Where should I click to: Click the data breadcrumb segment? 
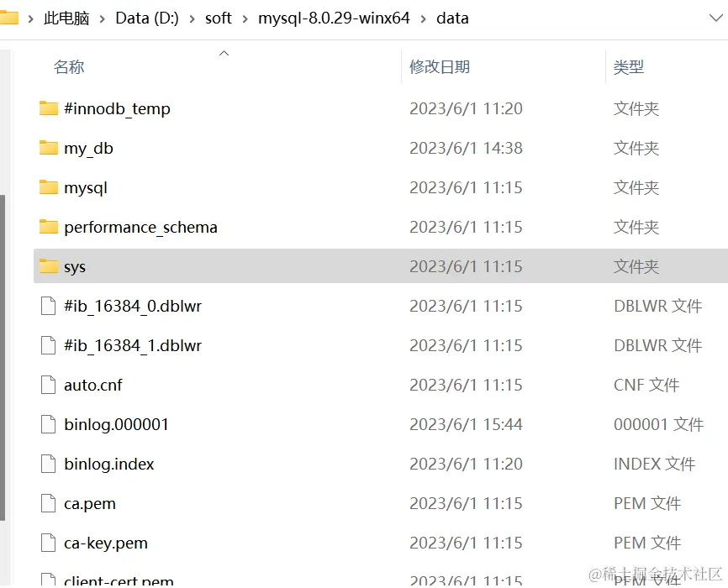pyautogui.click(x=452, y=18)
